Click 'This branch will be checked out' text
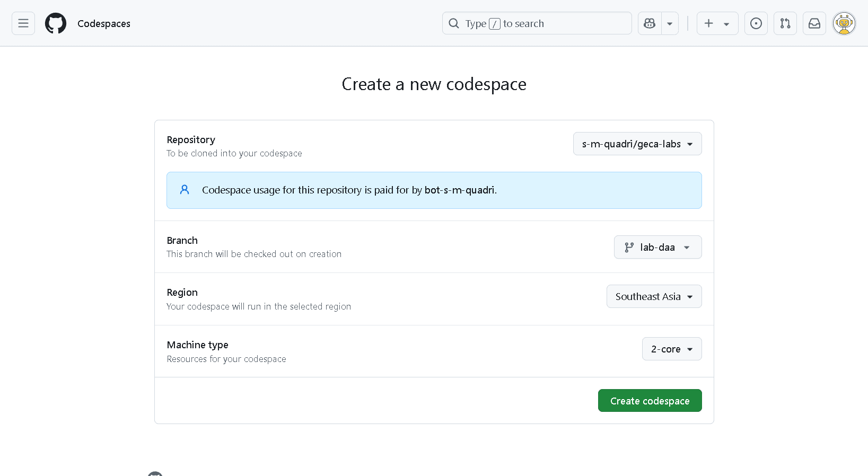This screenshot has height=476, width=868. [254, 254]
